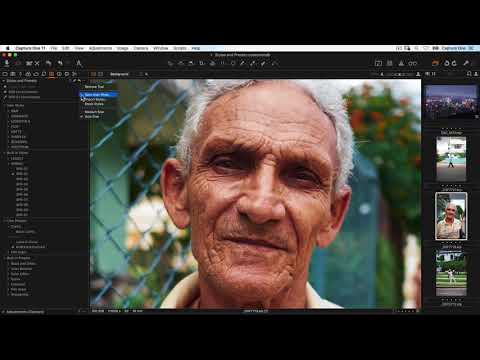The height and width of the screenshot is (360, 480).
Task: Select the street walker thumbnail
Action: (x=451, y=159)
